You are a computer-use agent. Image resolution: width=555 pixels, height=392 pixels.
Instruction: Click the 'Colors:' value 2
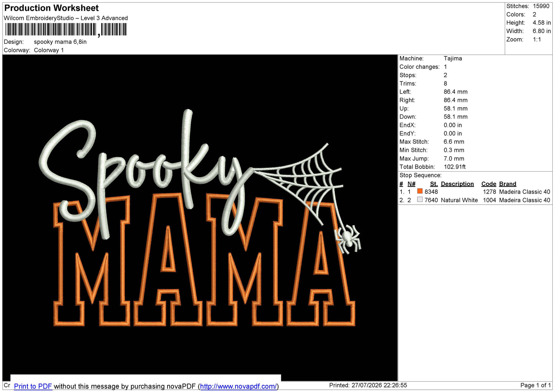click(x=534, y=15)
